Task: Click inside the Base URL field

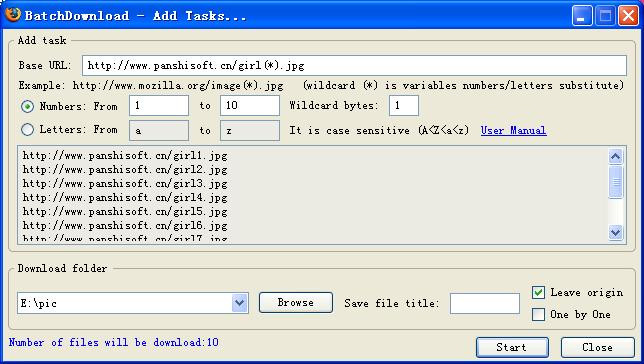Action: pos(354,66)
